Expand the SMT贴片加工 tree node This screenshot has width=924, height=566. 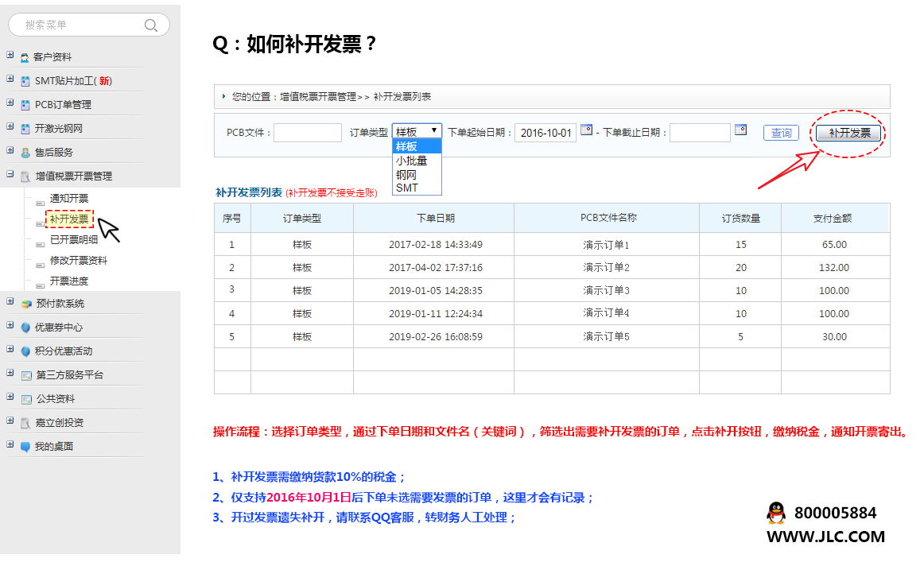tap(10, 79)
